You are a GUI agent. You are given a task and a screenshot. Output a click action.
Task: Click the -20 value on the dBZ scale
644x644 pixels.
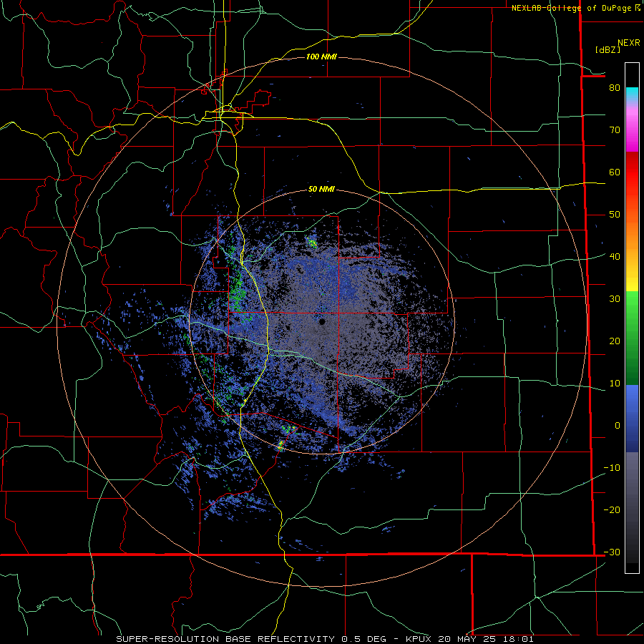point(612,509)
